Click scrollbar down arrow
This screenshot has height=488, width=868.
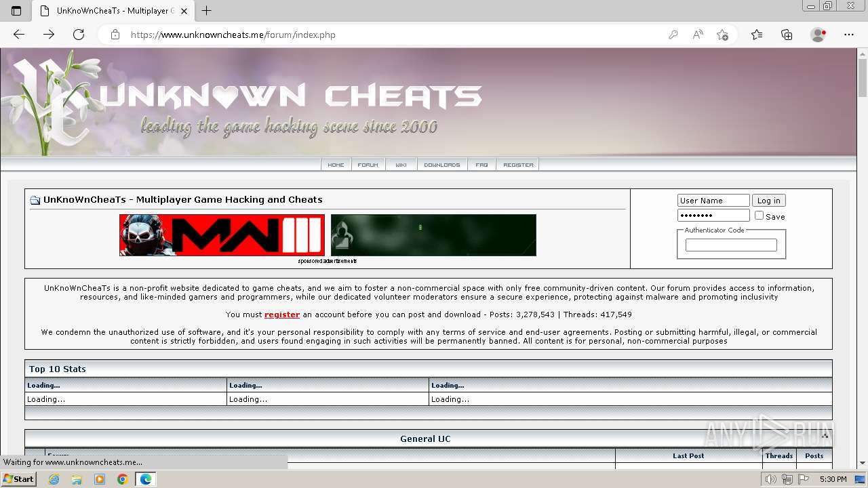point(862,463)
